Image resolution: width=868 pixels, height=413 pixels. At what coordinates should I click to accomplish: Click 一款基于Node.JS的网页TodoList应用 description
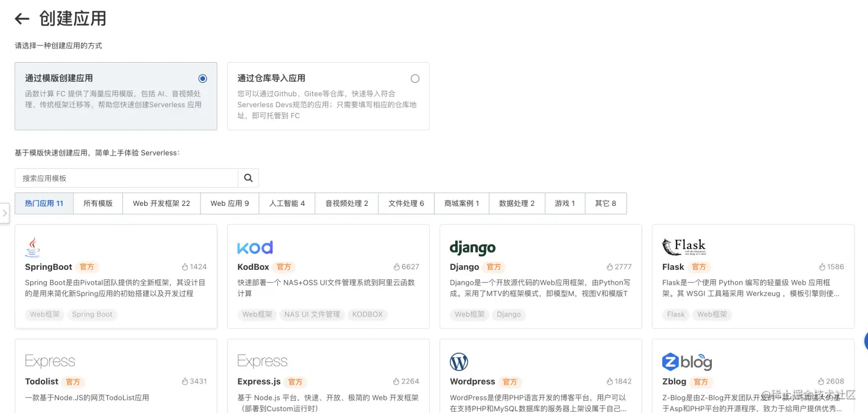(87, 398)
